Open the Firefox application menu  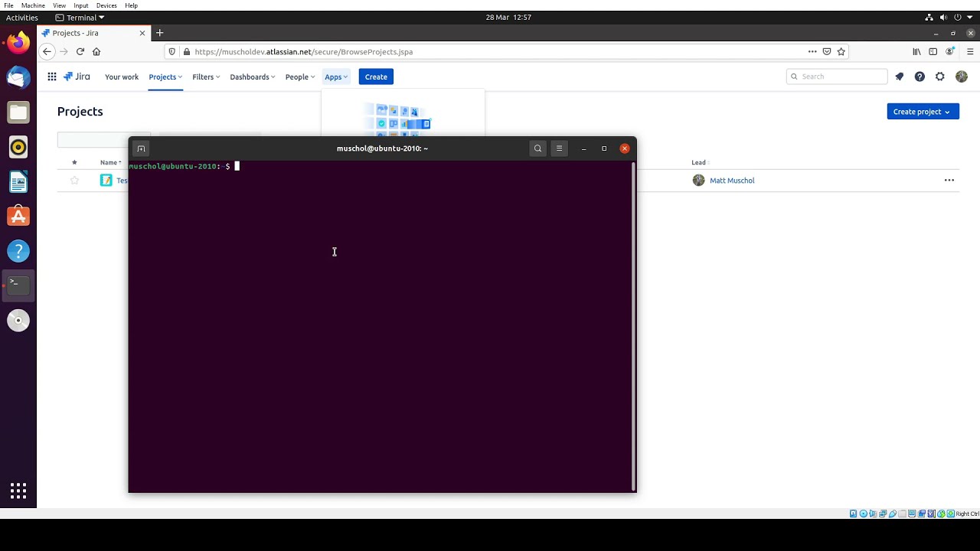click(970, 51)
